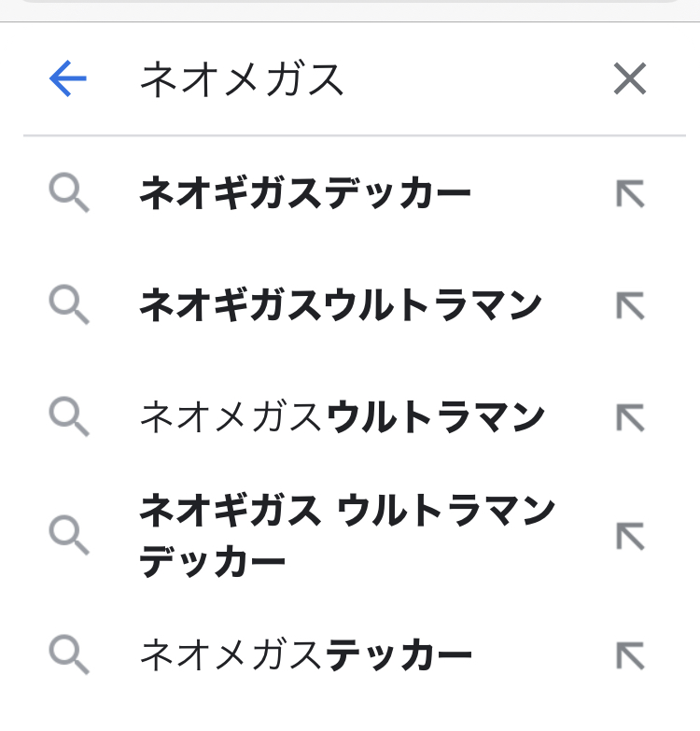The height and width of the screenshot is (731, 700).
Task: Click magnifier icon beside ネオギガスデッカー
Action: (69, 194)
